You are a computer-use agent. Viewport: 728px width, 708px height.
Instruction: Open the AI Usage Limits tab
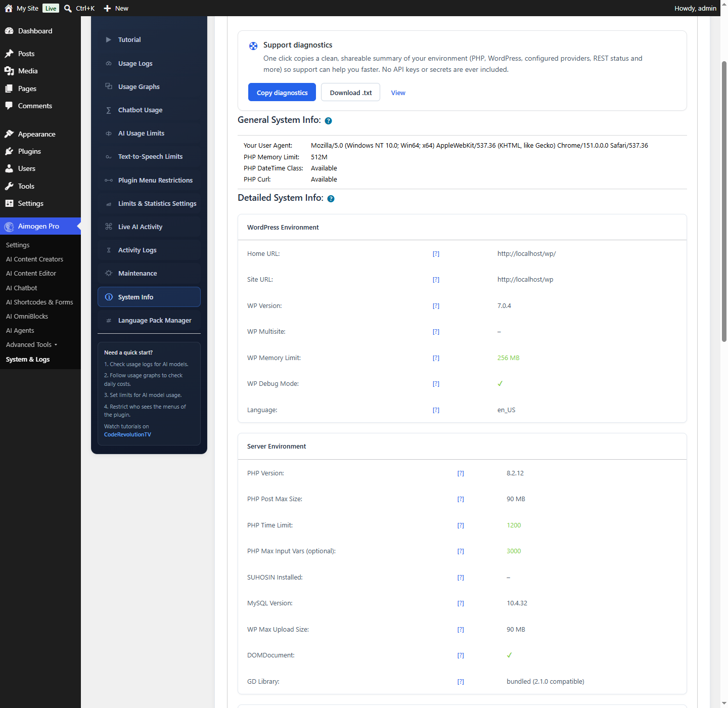tap(149, 133)
